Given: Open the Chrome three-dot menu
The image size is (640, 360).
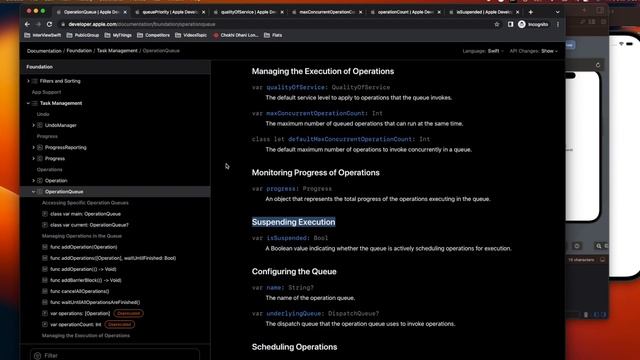Looking at the screenshot, I should [558, 24].
